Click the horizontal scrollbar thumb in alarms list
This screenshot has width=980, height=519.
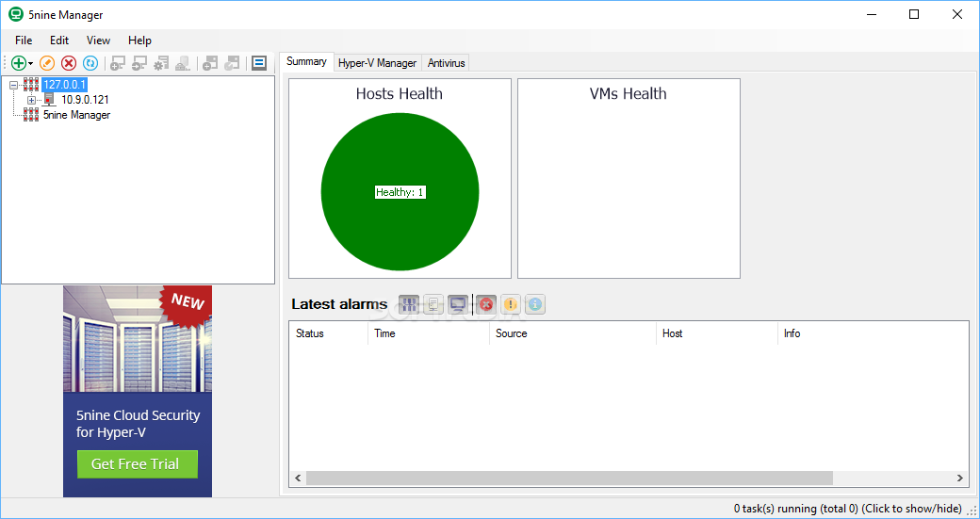click(x=569, y=478)
